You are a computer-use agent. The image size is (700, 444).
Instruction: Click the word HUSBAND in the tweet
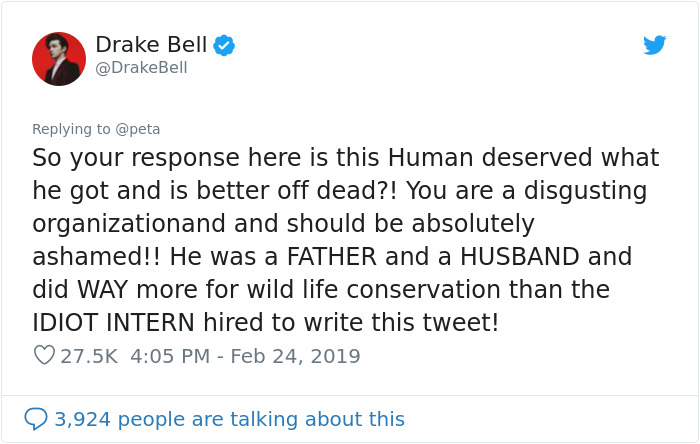[x=519, y=257]
